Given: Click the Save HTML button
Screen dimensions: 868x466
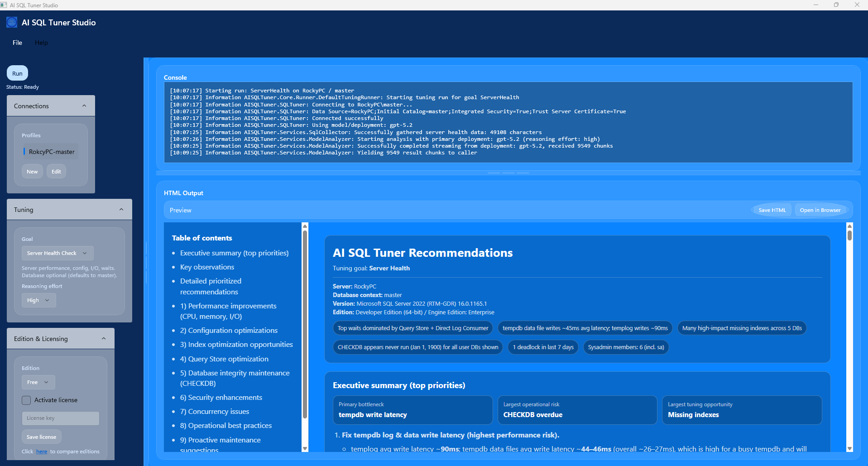Looking at the screenshot, I should coord(772,210).
